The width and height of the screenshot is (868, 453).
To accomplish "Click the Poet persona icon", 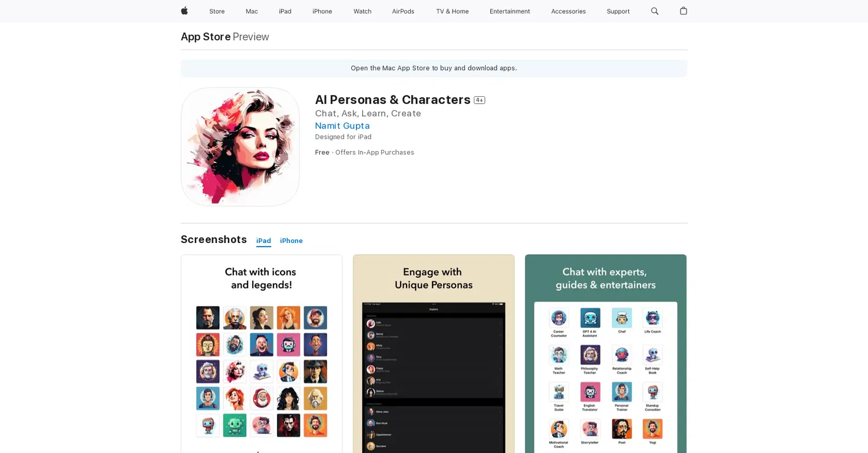I will point(622,429).
